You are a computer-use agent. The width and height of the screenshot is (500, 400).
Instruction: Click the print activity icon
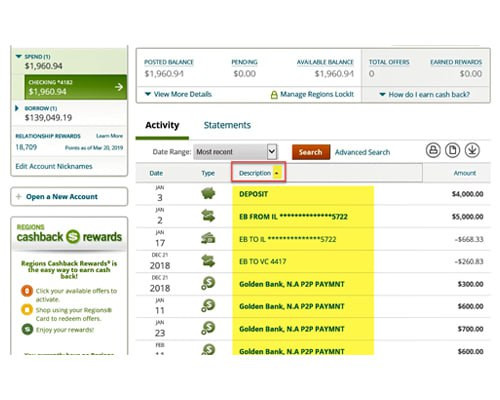(433, 150)
